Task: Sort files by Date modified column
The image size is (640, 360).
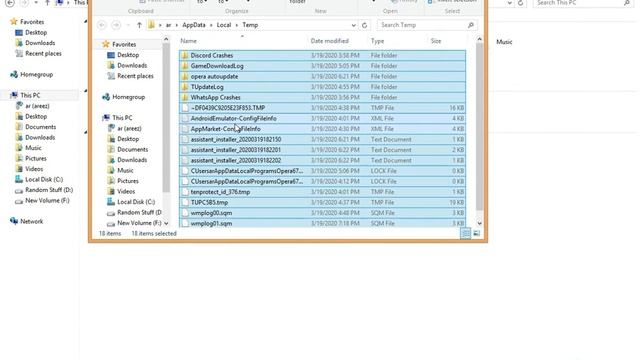Action: click(329, 41)
